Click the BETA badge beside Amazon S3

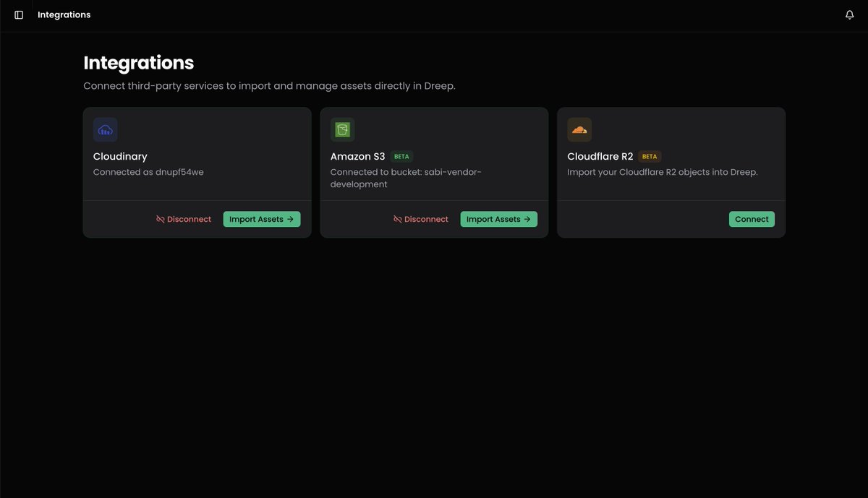coord(401,156)
